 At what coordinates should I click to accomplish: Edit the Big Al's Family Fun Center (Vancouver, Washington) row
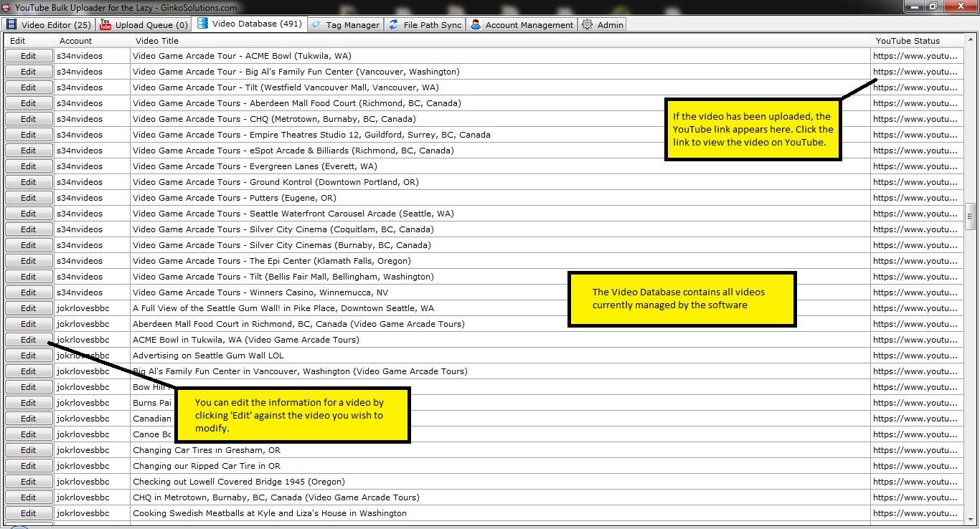[x=29, y=72]
